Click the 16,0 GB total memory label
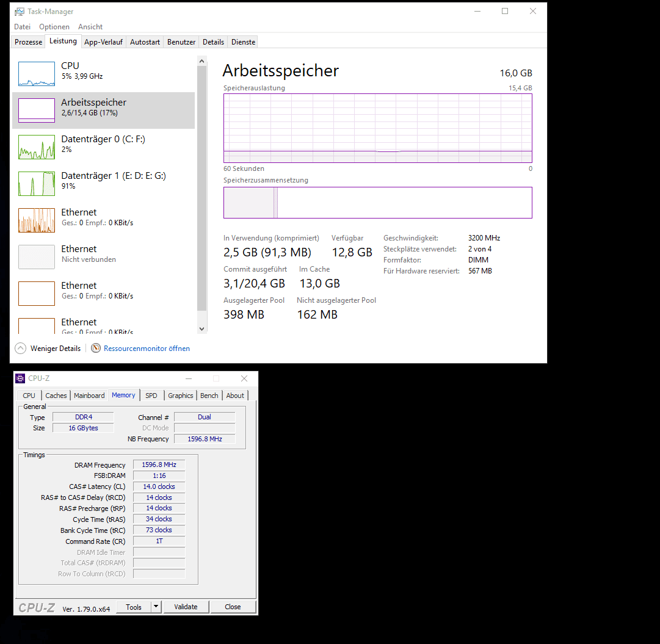The width and height of the screenshot is (660, 644). coord(516,73)
